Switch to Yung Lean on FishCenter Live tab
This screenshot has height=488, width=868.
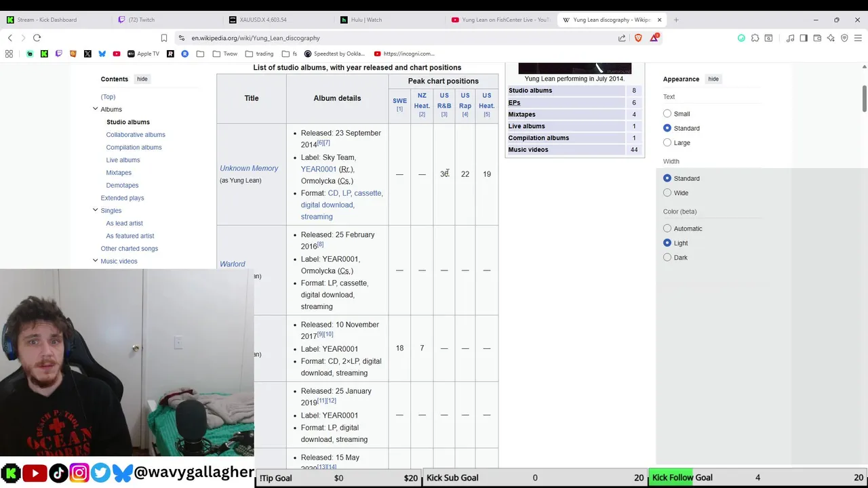[500, 20]
